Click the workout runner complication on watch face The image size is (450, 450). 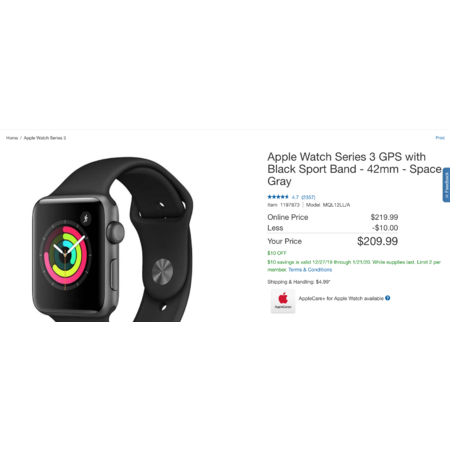[86, 218]
